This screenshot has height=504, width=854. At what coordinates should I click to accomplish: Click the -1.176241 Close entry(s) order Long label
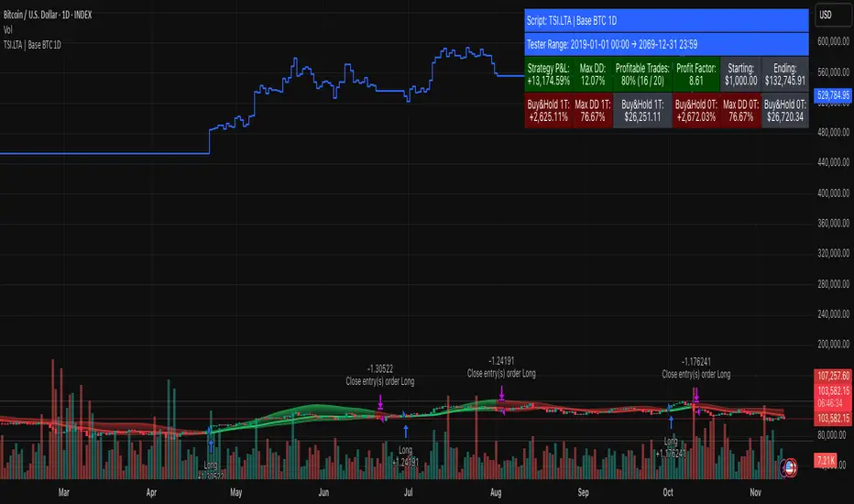tap(696, 368)
